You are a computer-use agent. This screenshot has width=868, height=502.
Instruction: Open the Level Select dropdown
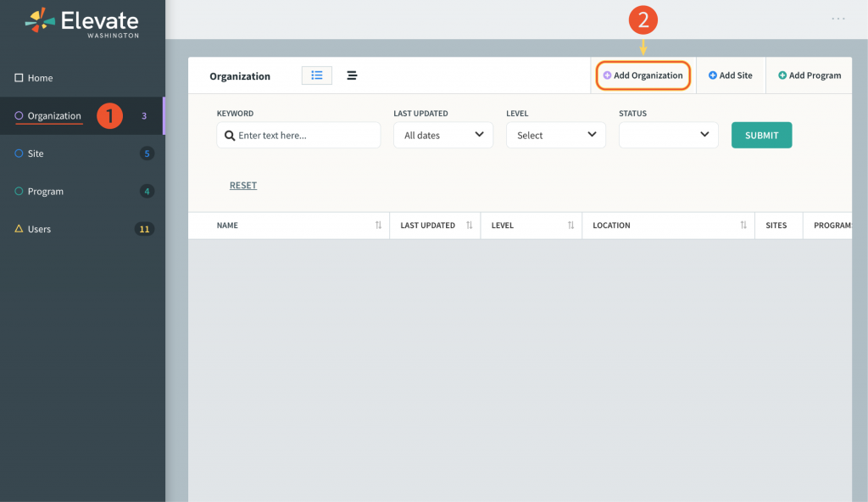[556, 135]
